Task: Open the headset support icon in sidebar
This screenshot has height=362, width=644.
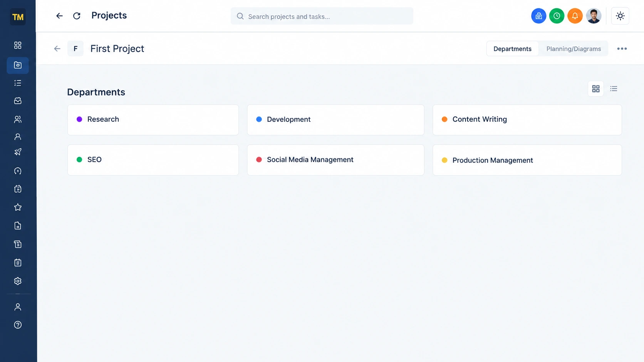Action: [x=18, y=171]
